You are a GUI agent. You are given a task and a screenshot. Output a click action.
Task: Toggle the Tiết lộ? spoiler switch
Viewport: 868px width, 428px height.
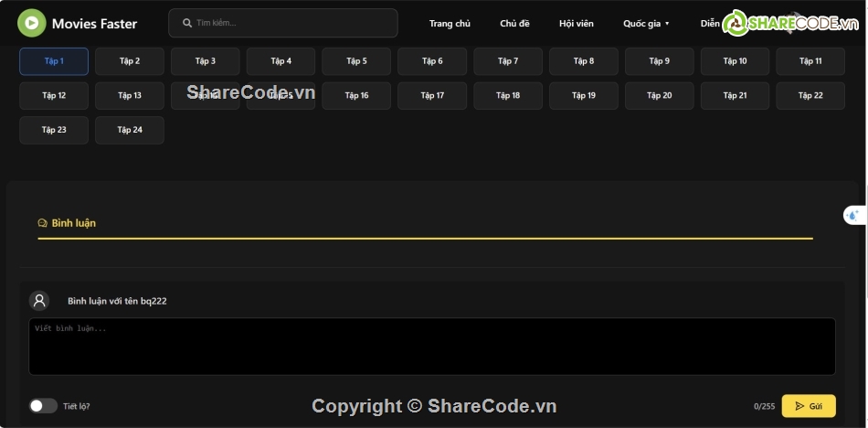pyautogui.click(x=43, y=406)
